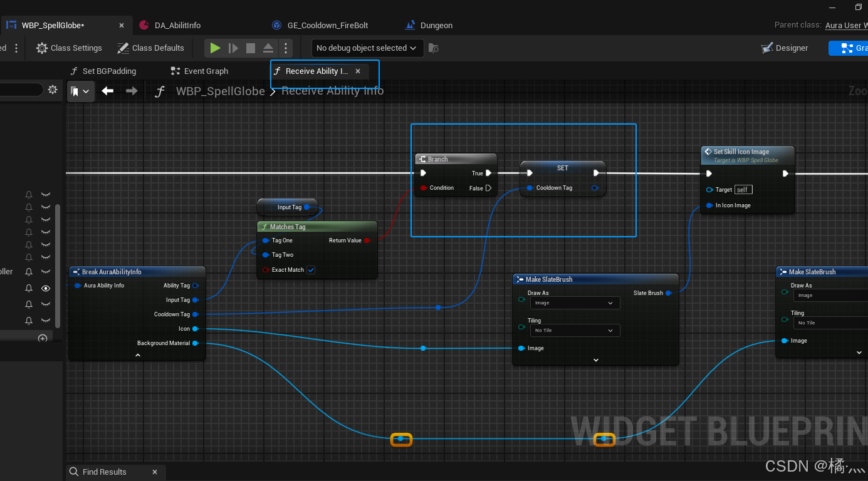Open the Class Settings panel
Viewport: 868px width, 481px height.
(x=69, y=48)
